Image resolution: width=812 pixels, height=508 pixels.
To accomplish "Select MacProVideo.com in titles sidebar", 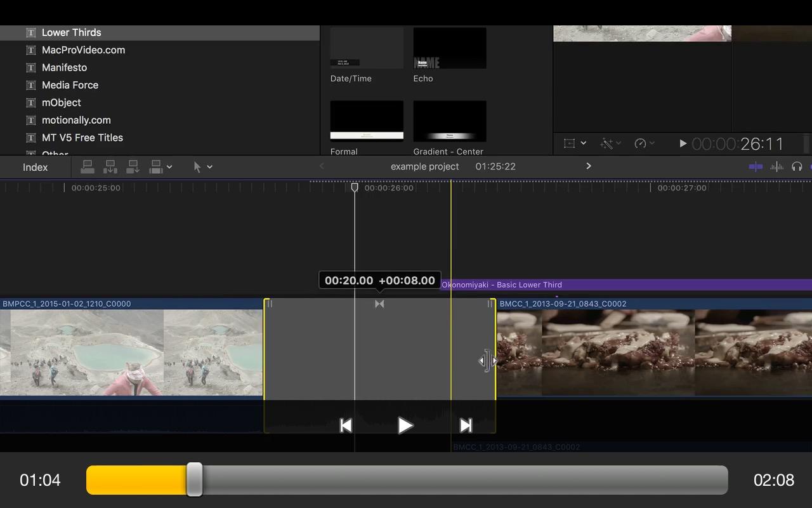I will (83, 50).
